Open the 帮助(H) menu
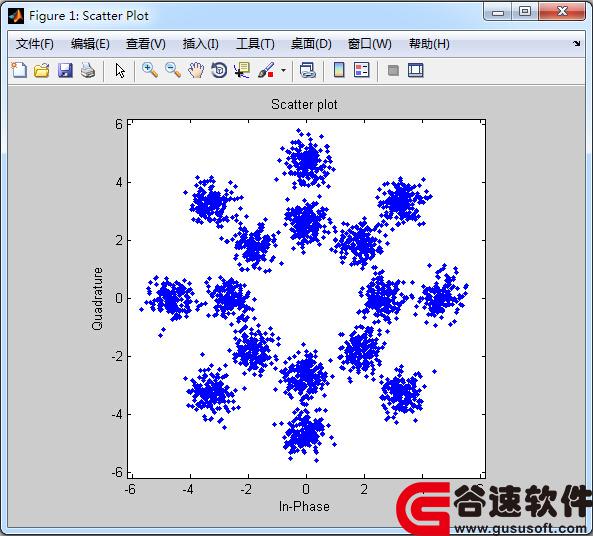The image size is (593, 536). click(429, 44)
